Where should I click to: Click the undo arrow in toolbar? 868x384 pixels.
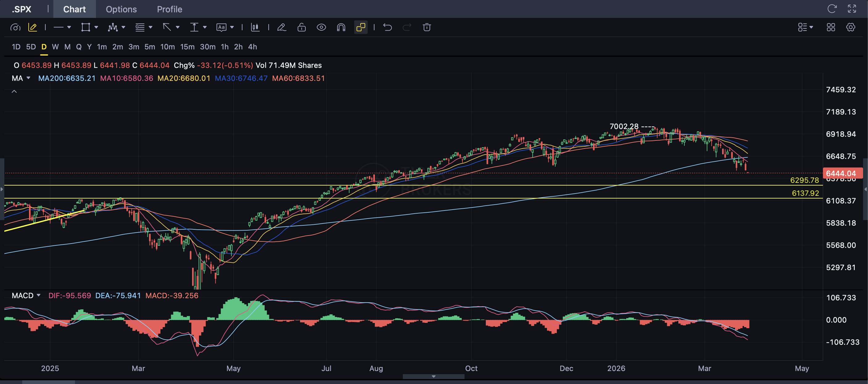[387, 27]
